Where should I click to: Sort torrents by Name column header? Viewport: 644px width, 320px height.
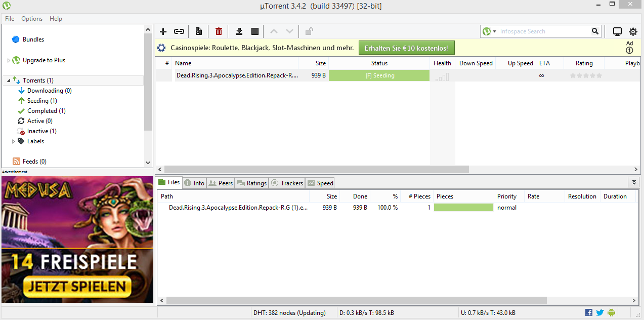click(x=235, y=63)
